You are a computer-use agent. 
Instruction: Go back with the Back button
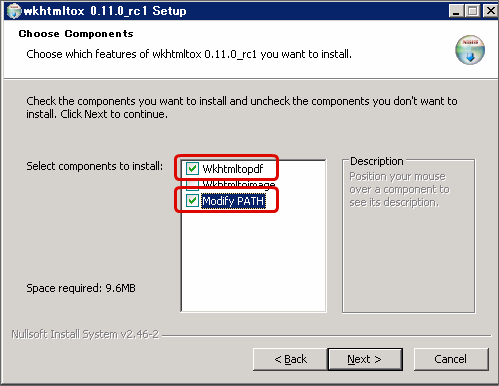290,359
